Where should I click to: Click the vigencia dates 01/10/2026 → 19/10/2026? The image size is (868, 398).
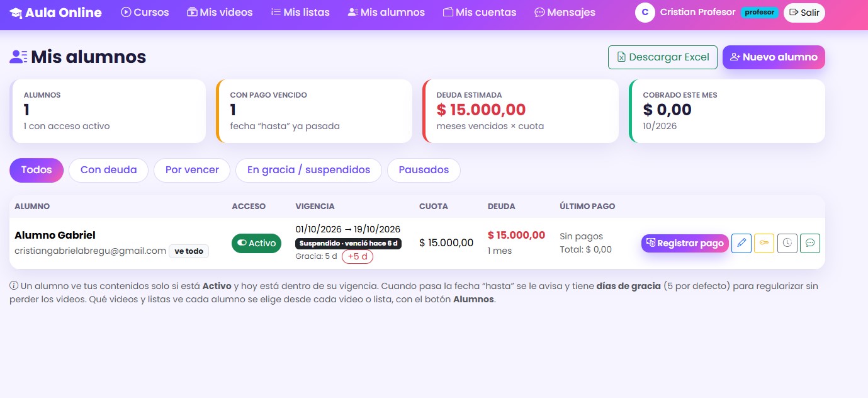(x=347, y=229)
